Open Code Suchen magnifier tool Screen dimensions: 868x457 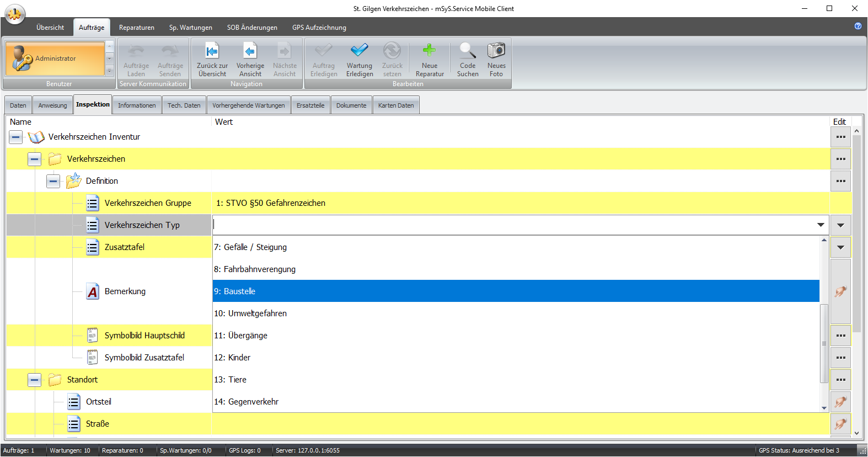point(467,51)
